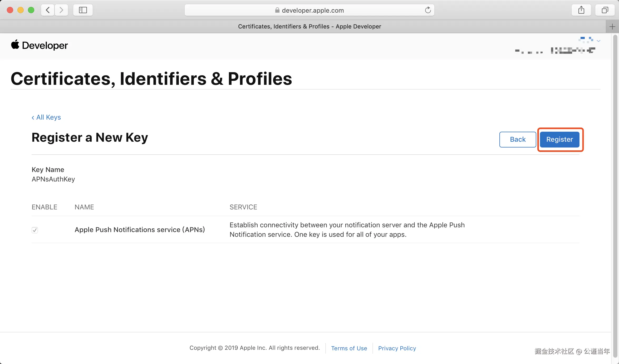Click the Back button
Screen dimensions: 619x364
[518, 139]
